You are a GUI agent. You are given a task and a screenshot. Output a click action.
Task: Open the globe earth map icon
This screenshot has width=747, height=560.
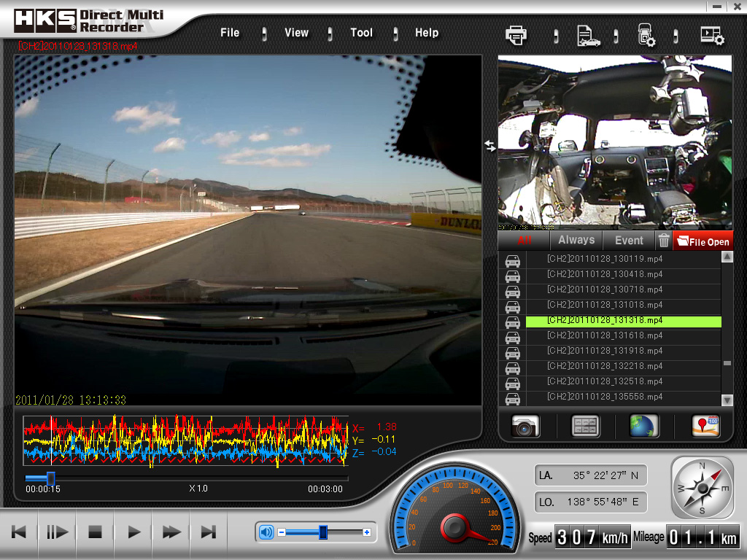click(x=644, y=426)
